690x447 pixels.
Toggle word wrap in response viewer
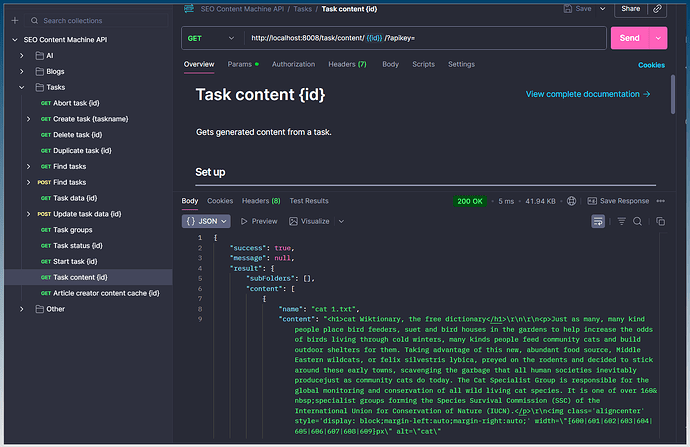tap(598, 221)
